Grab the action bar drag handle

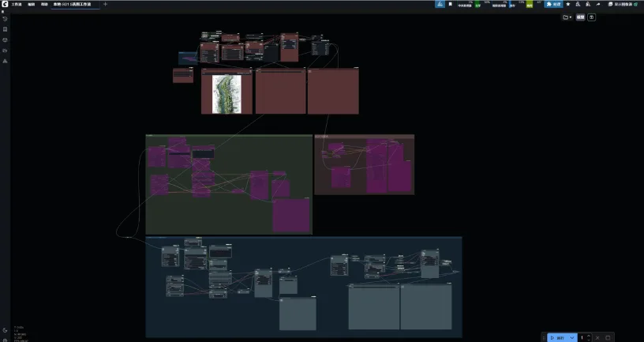[544, 337]
